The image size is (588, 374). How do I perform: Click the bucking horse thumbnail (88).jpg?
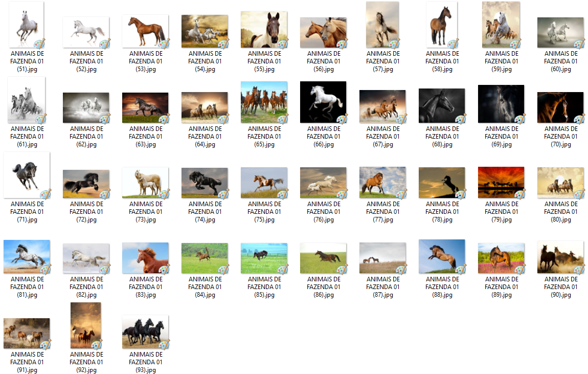(x=441, y=256)
